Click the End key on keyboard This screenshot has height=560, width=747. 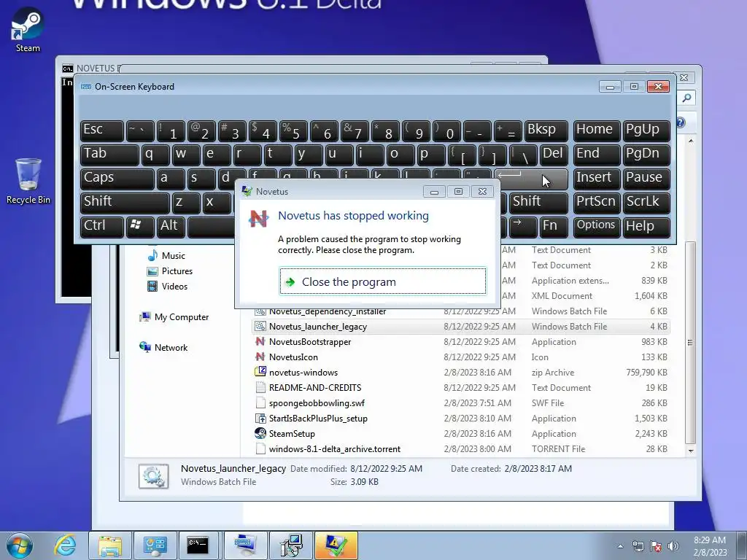(597, 155)
